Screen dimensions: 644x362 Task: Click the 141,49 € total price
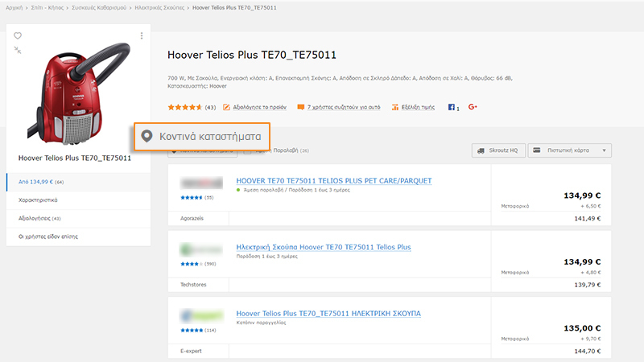[588, 218]
